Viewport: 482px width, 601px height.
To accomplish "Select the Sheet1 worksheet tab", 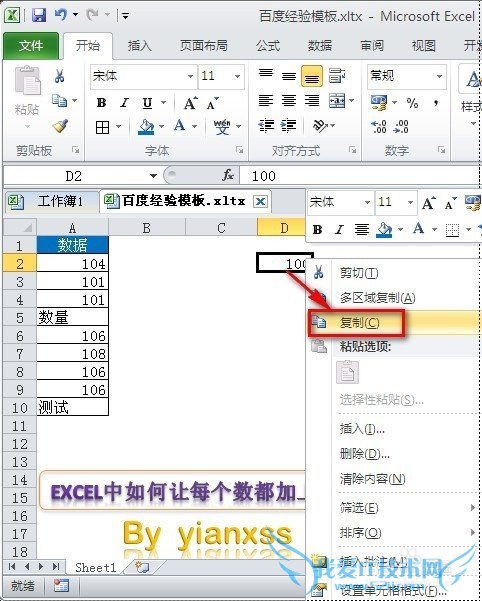I will click(95, 567).
